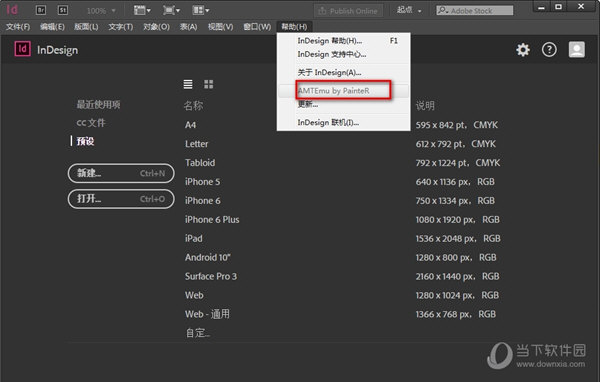Open the 编辑(E) menu

(x=52, y=27)
